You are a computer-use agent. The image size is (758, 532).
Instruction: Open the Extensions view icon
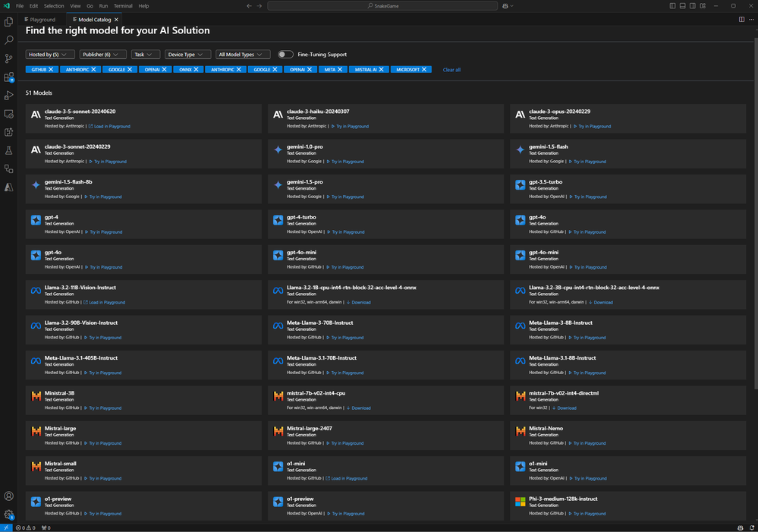coord(9,77)
